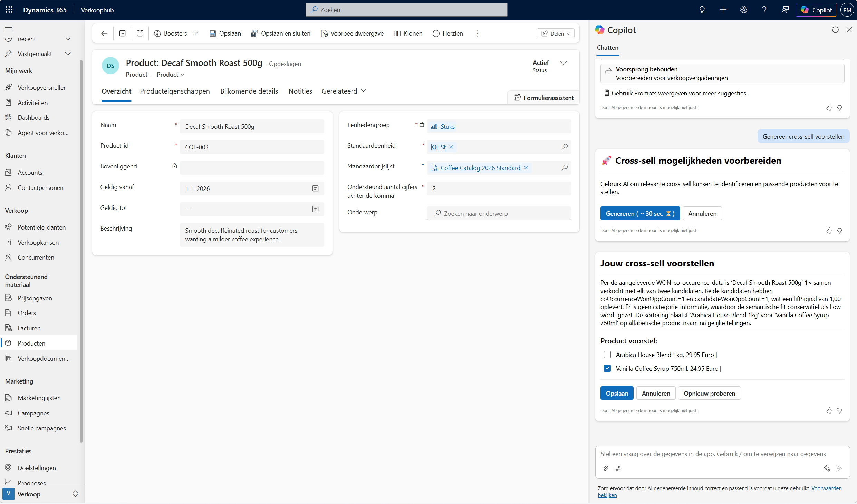This screenshot has height=504, width=857.
Task: Expand the Actief status chevron
Action: (563, 63)
